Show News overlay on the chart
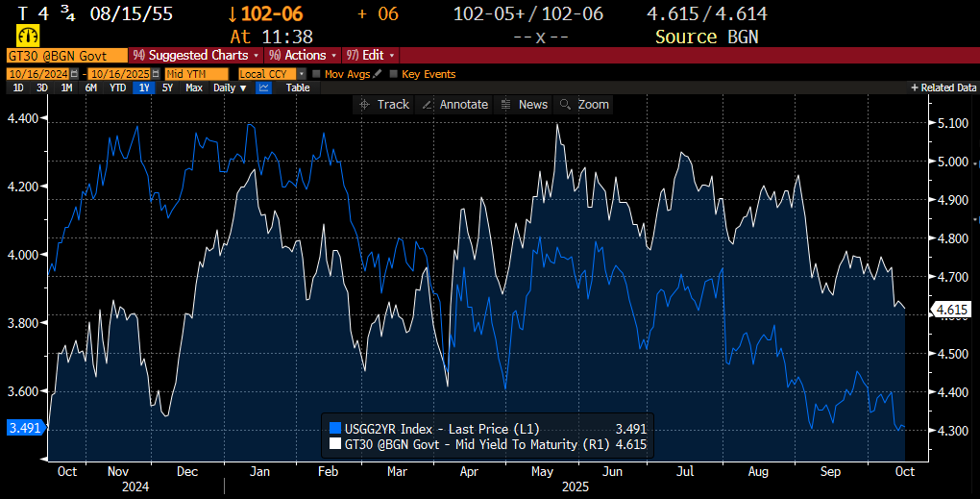Screen dimensions: 980x499 [x=524, y=104]
